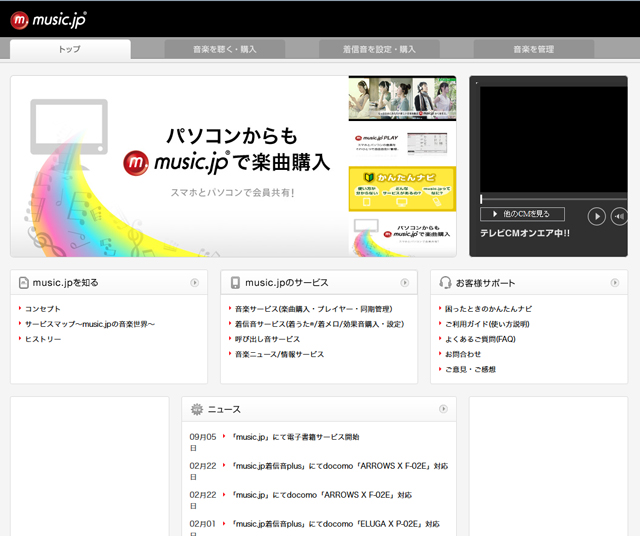Click arrow icon on お客様サポート header
Image resolution: width=640 pixels, height=536 pixels.
(x=615, y=282)
